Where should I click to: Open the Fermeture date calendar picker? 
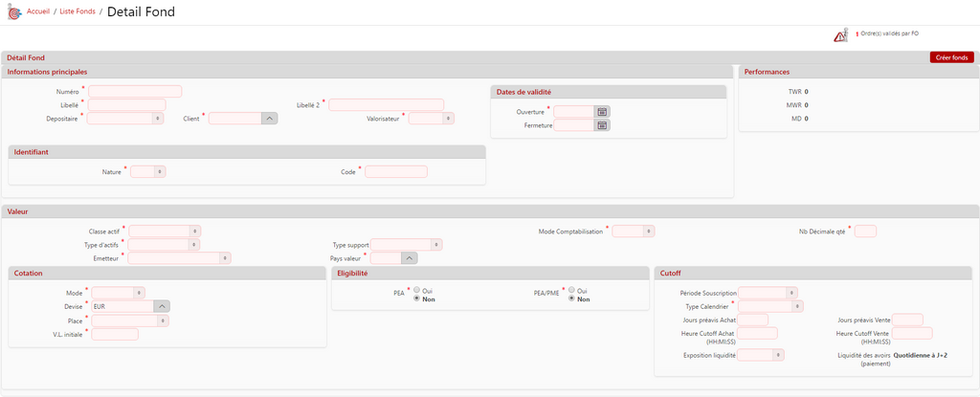tap(602, 125)
